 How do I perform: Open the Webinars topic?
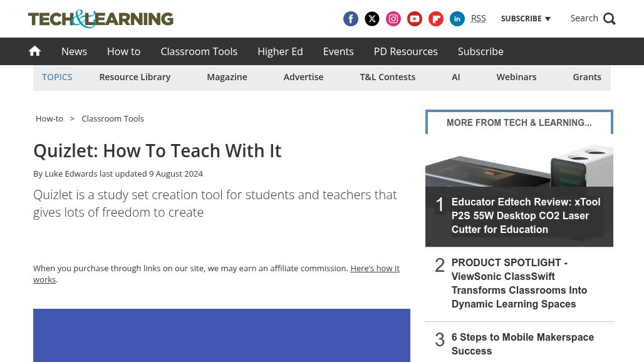[x=516, y=77]
